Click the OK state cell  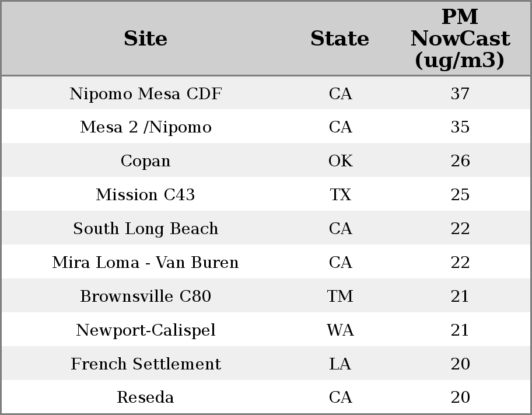pos(340,161)
